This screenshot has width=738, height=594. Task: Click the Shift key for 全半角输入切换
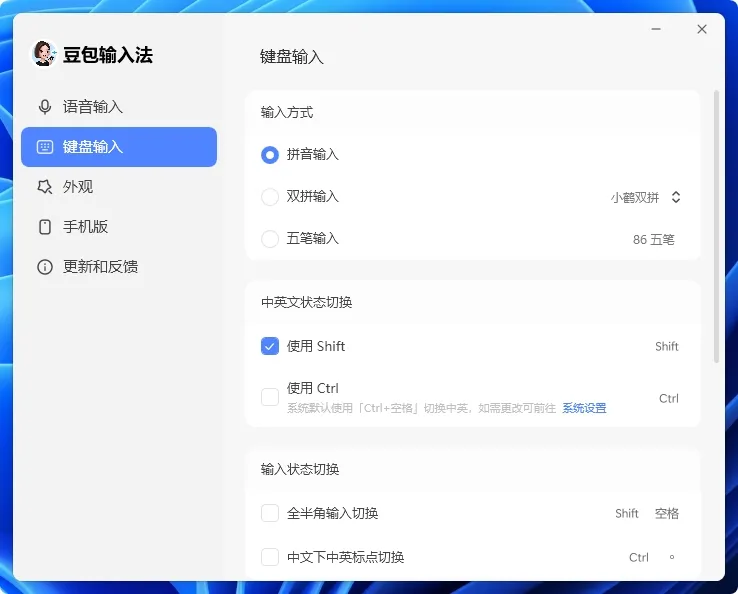click(626, 514)
